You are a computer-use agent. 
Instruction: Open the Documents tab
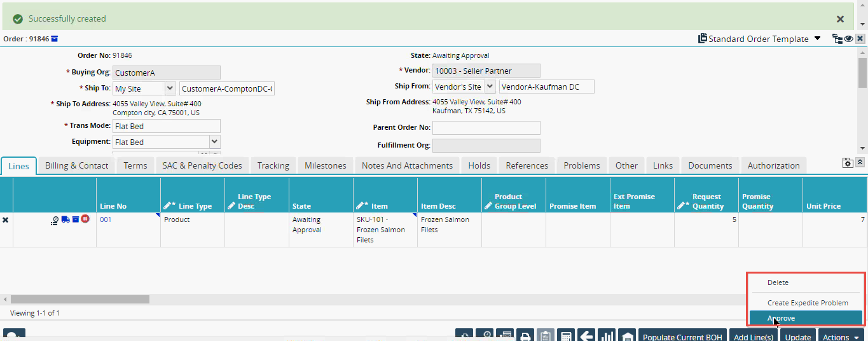click(x=710, y=165)
